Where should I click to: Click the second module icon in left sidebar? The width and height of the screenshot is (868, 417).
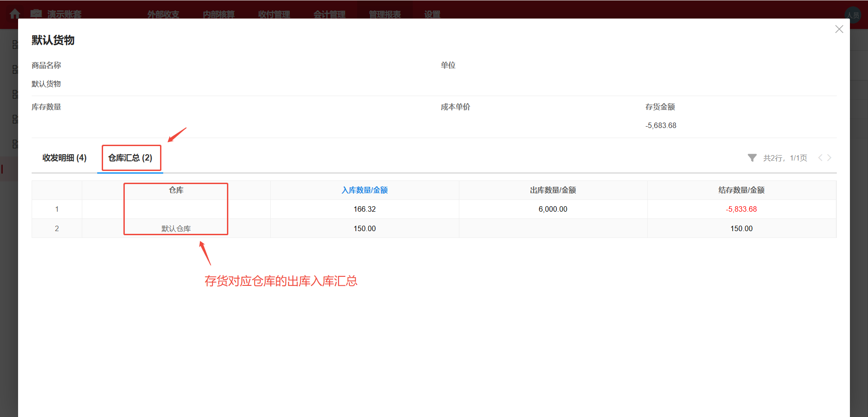click(x=15, y=69)
